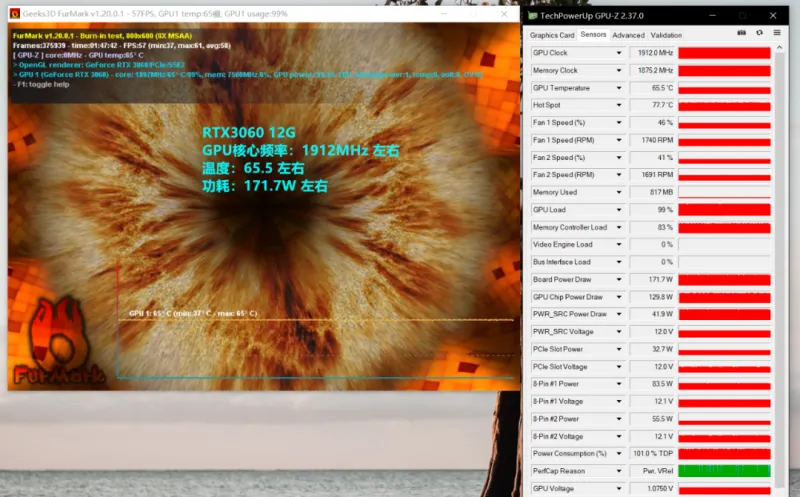
Task: Open the GPU-Z hamburger menu icon
Action: 777,33
